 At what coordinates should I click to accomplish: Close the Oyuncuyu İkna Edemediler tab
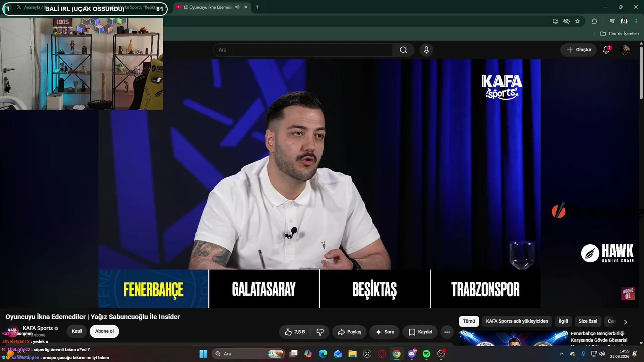pyautogui.click(x=245, y=7)
